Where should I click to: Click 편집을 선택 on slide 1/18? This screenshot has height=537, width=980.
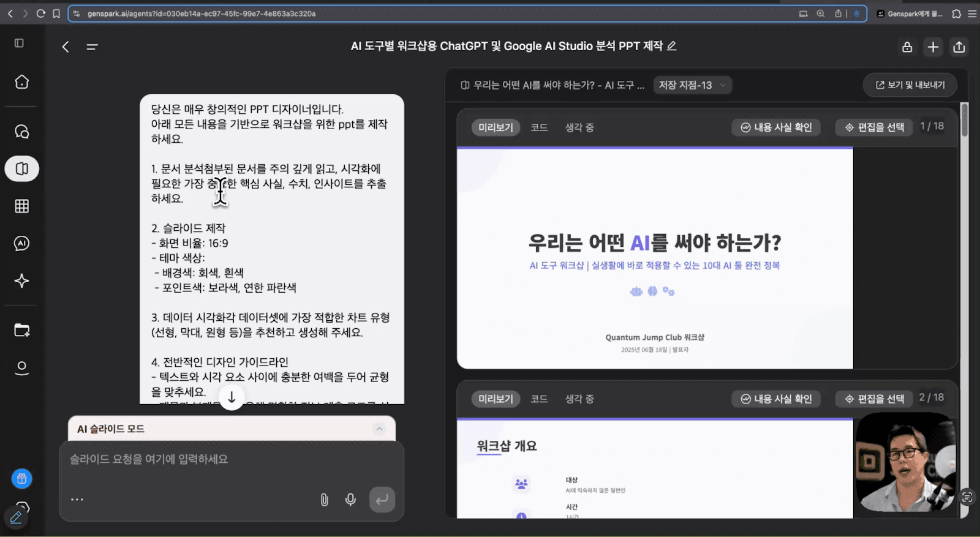click(875, 127)
